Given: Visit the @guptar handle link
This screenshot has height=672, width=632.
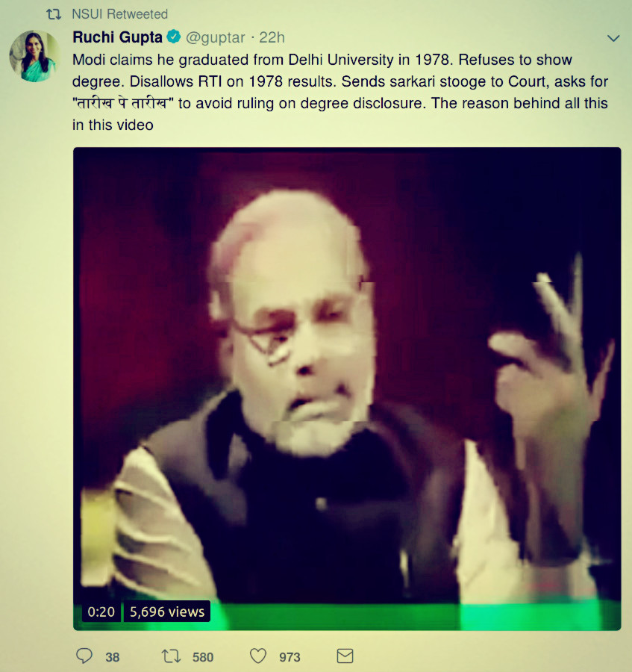Looking at the screenshot, I should pyautogui.click(x=216, y=38).
